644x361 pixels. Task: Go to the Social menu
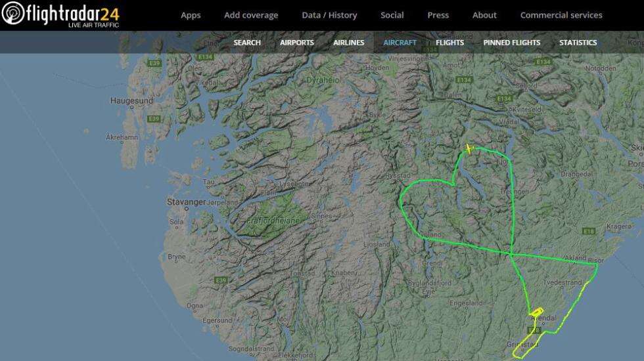(x=392, y=15)
